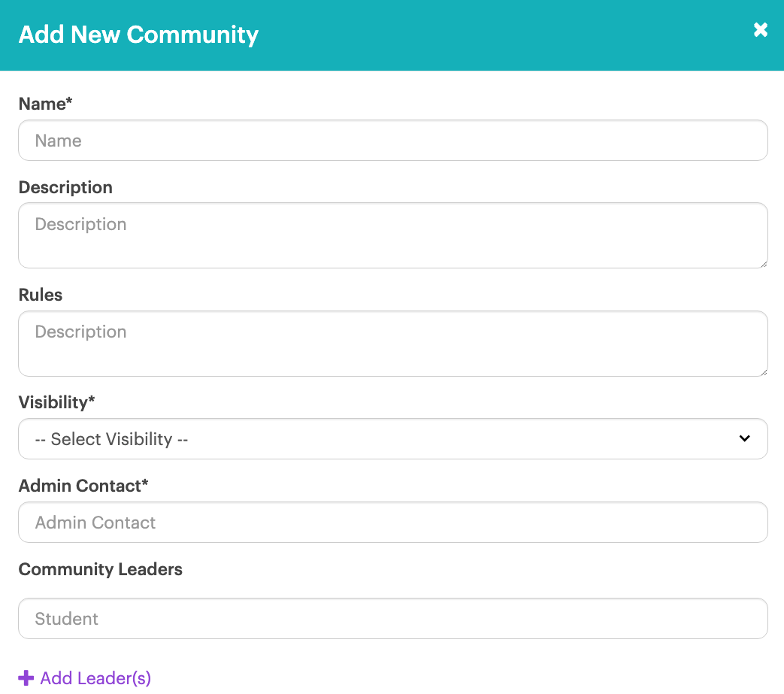Screen dimensions: 784x694
Task: Click the Visibility dropdown chevron arrow
Action: pos(744,438)
